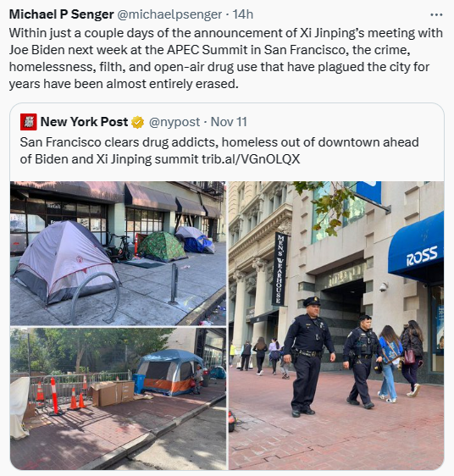Screen dimensions: 454x476
Task: Open the three-dot more options menu
Action: pos(436,14)
